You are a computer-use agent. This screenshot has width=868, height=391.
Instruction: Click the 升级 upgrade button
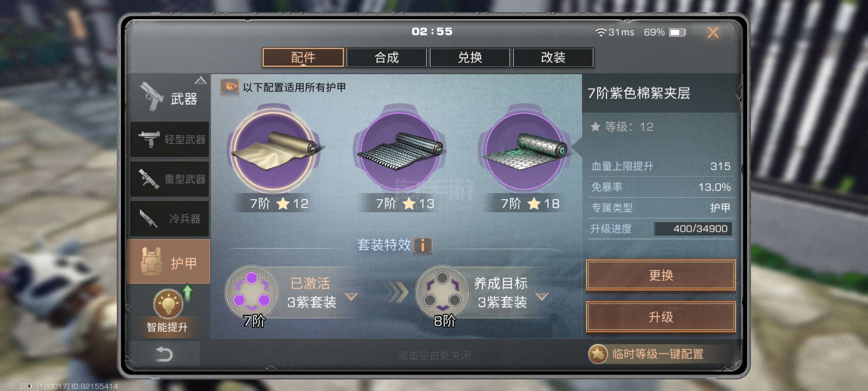coord(660,317)
